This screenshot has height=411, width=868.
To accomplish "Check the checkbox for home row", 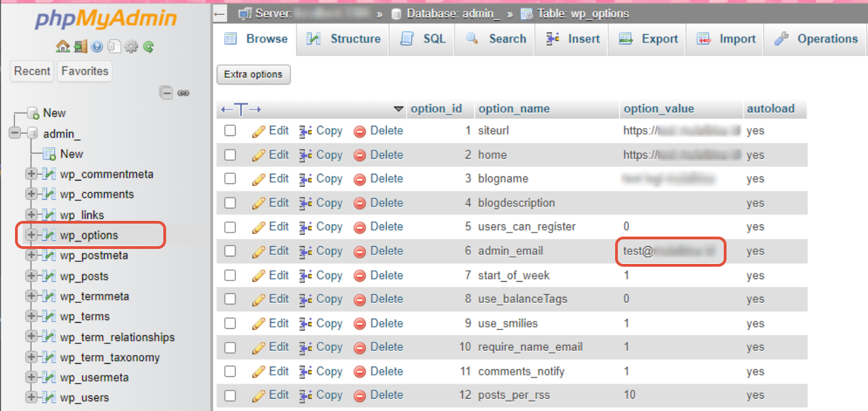I will coord(230,155).
